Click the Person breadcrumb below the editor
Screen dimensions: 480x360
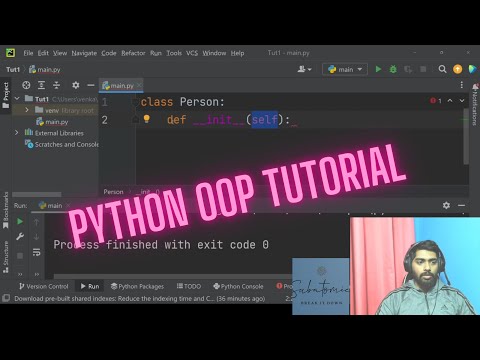113,192
